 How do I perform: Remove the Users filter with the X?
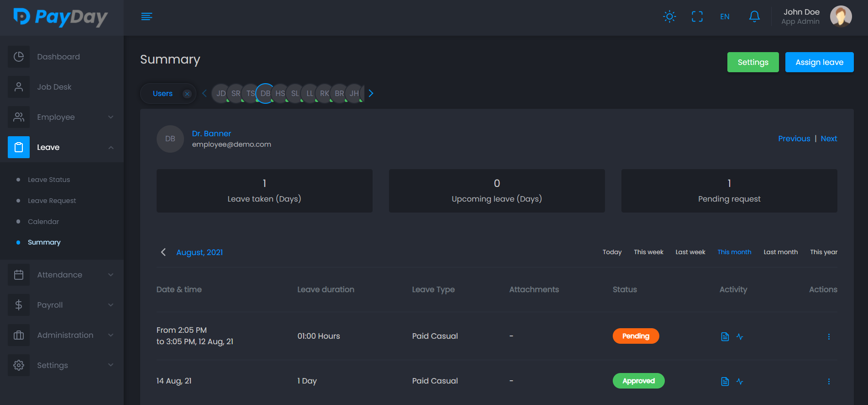coord(187,94)
